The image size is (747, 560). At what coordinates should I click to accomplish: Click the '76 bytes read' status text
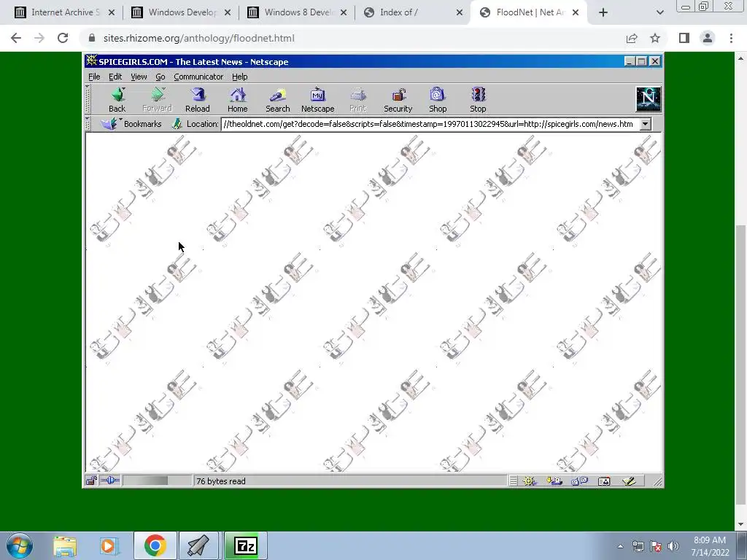coord(221,481)
